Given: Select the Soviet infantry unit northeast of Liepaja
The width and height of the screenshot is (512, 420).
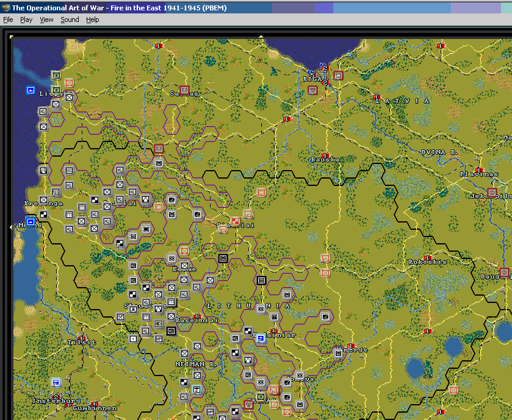Looking at the screenshot, I should click(x=69, y=82).
